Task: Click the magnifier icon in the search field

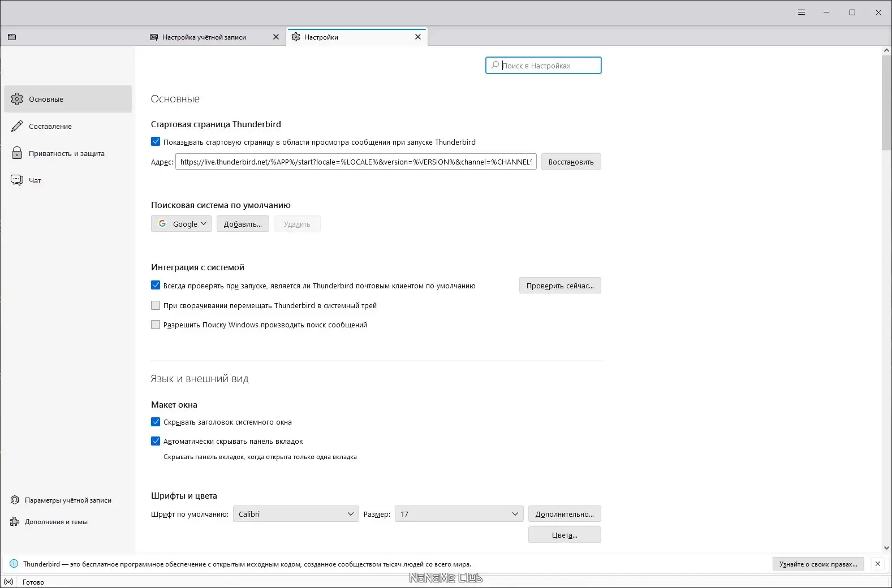Action: 495,66
